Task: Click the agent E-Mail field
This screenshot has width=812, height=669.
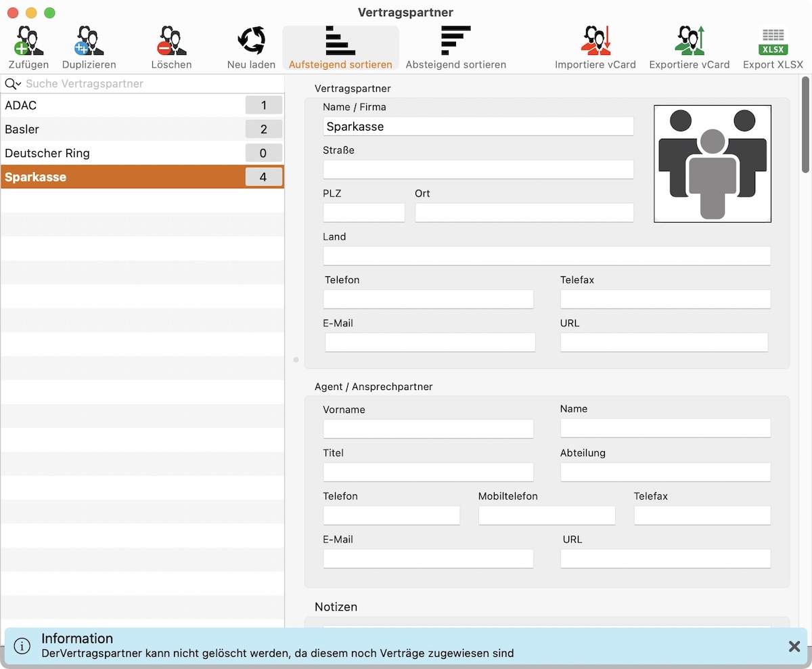Action: click(428, 559)
